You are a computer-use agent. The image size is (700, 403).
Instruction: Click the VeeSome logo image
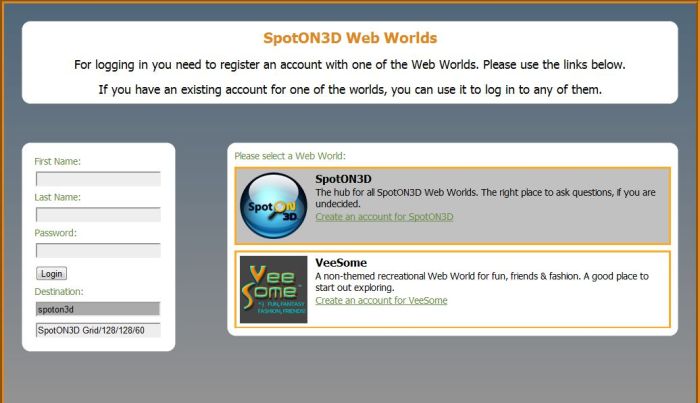[274, 289]
